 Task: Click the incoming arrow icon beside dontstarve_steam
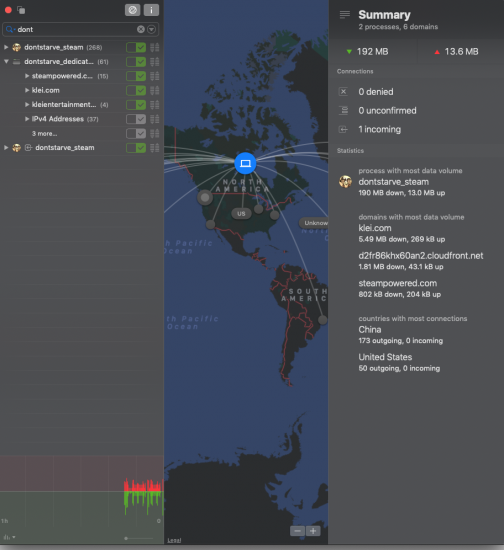pos(28,148)
